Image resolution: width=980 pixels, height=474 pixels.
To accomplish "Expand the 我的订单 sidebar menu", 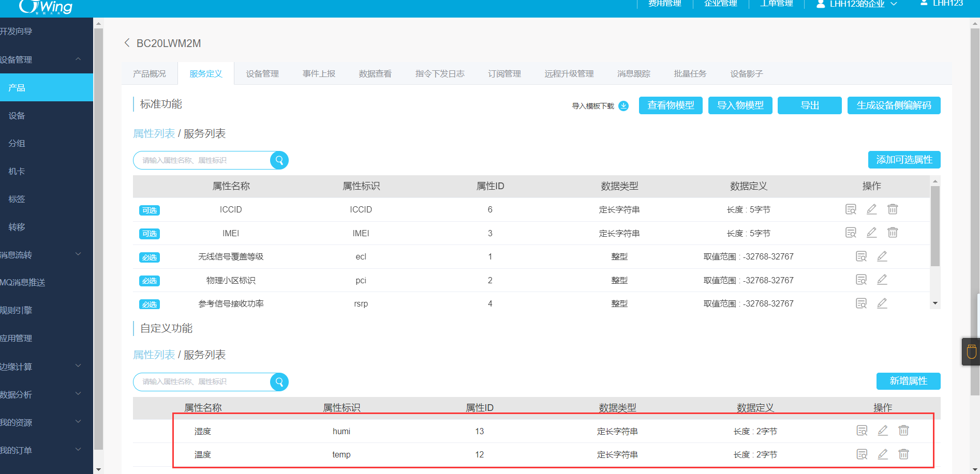I will pyautogui.click(x=78, y=450).
